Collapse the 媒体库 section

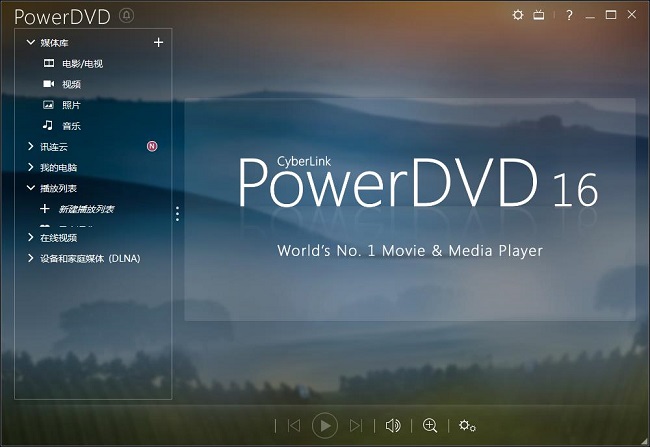(x=31, y=42)
